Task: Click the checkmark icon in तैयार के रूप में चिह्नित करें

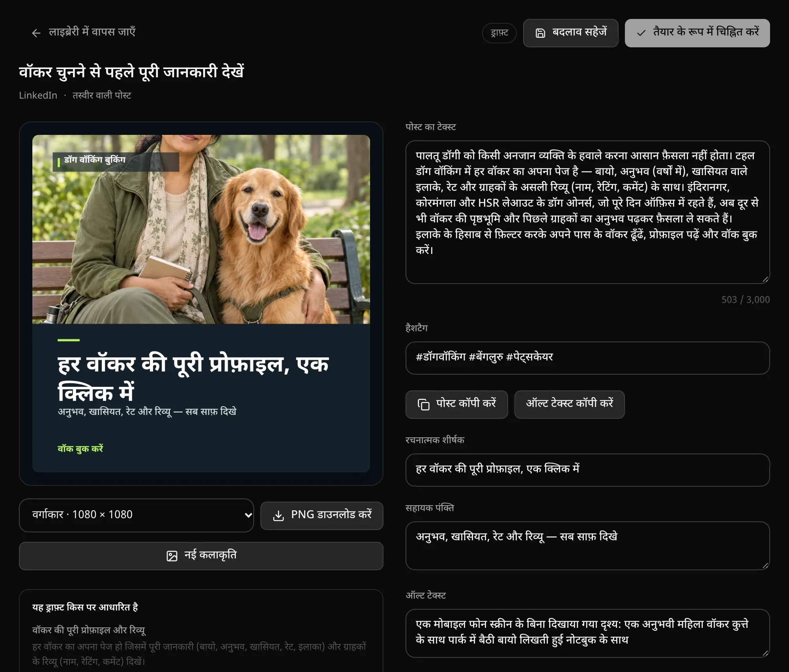Action: click(x=641, y=33)
